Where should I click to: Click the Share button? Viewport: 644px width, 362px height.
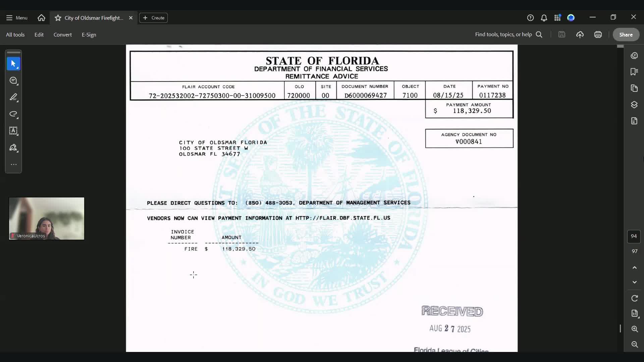pyautogui.click(x=626, y=35)
